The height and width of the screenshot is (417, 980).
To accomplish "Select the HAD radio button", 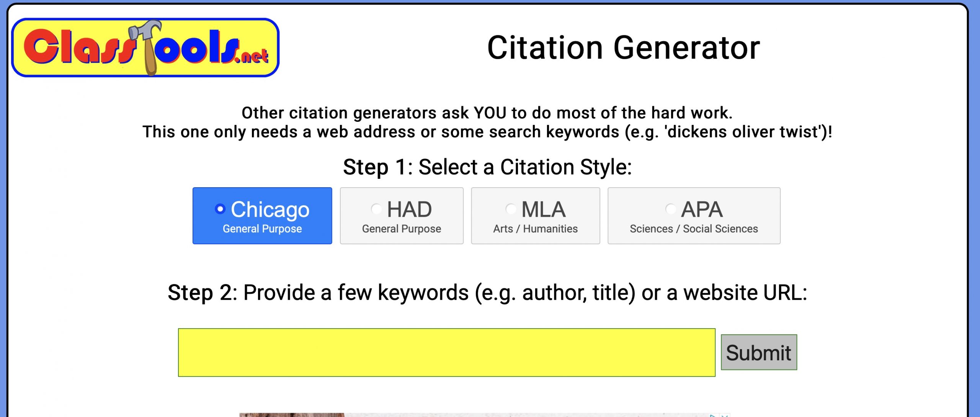I will click(376, 209).
